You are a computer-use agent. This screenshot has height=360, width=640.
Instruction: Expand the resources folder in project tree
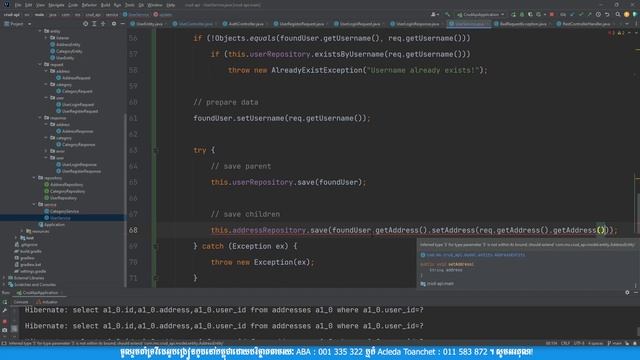point(22,231)
